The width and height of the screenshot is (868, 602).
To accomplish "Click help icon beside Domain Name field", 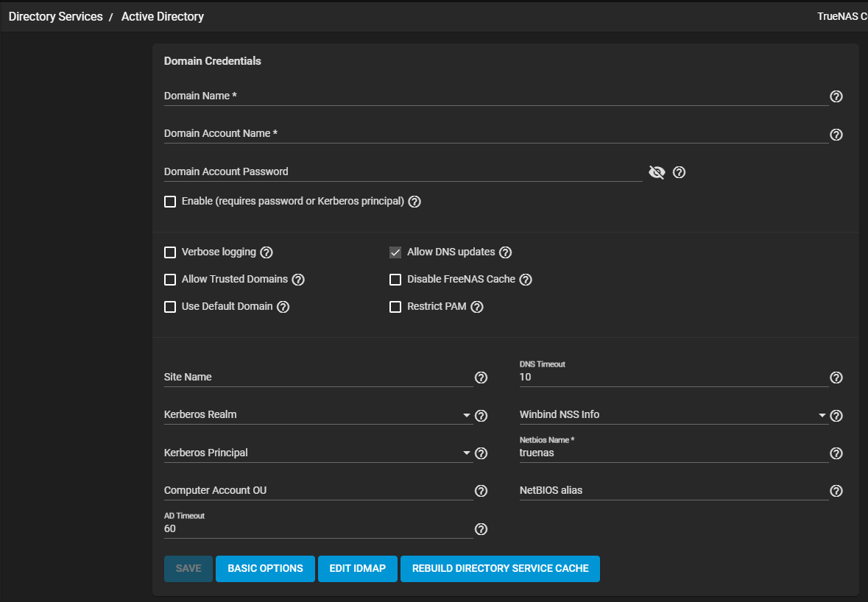I will [836, 96].
